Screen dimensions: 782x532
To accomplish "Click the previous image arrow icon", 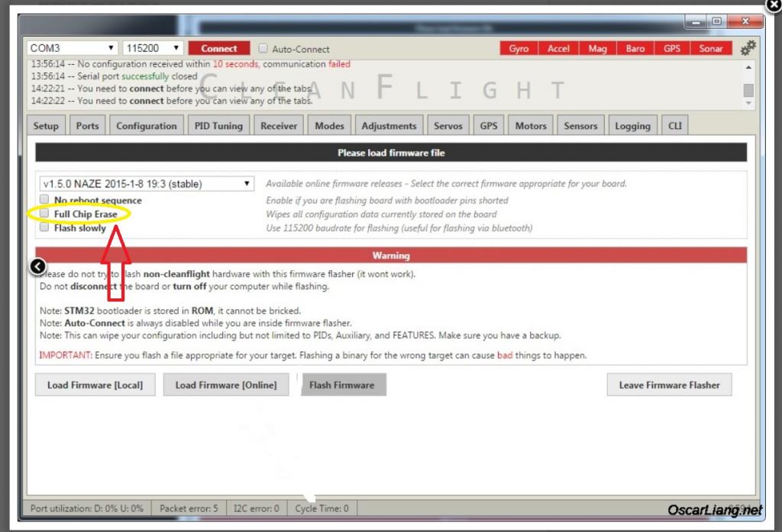I will pyautogui.click(x=37, y=266).
